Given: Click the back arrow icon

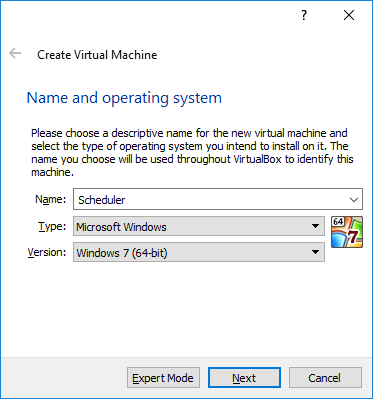Looking at the screenshot, I should 15,53.
